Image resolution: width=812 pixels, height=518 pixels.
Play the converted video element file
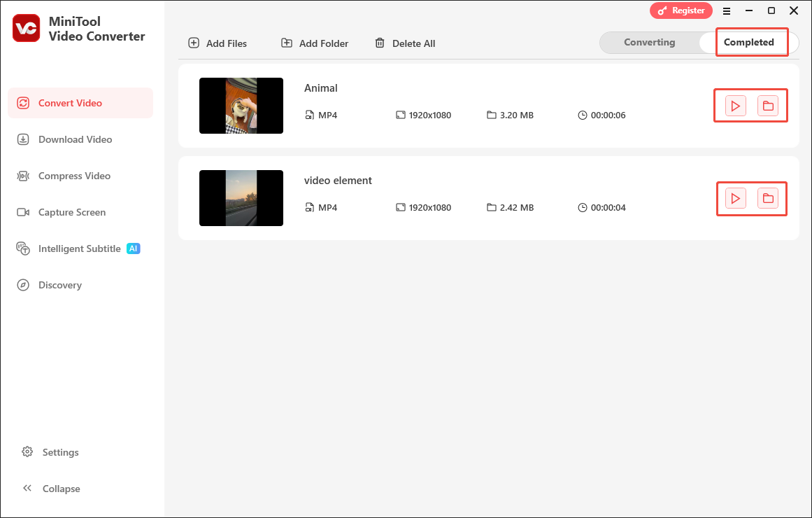click(x=734, y=197)
